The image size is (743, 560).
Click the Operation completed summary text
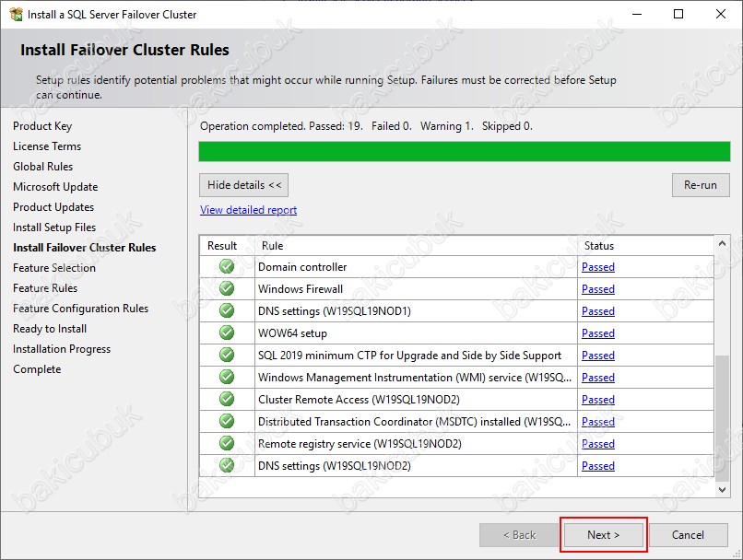(x=366, y=126)
